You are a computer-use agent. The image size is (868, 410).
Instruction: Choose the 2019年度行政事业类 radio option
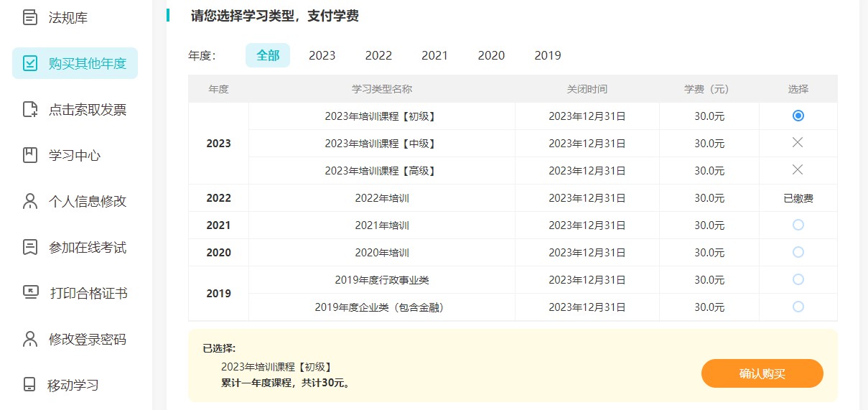pos(798,280)
